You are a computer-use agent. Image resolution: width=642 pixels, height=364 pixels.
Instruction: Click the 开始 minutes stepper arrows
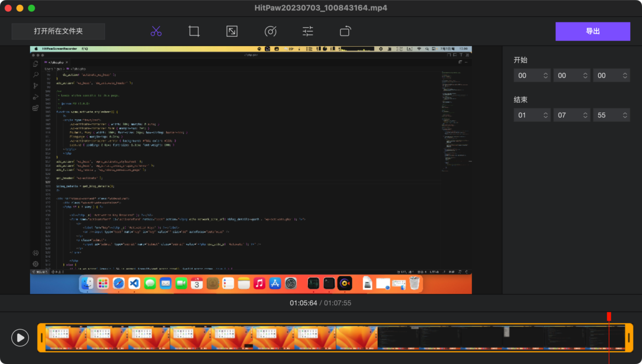pyautogui.click(x=585, y=75)
